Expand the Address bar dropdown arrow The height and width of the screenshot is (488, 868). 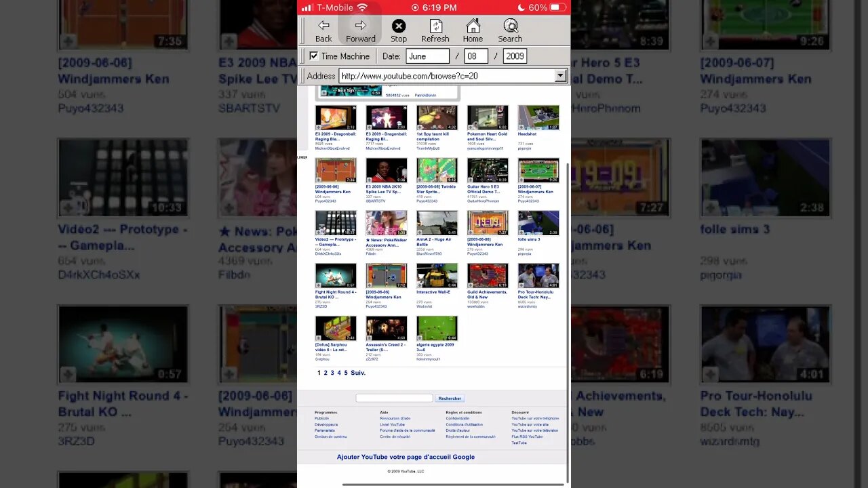(560, 76)
